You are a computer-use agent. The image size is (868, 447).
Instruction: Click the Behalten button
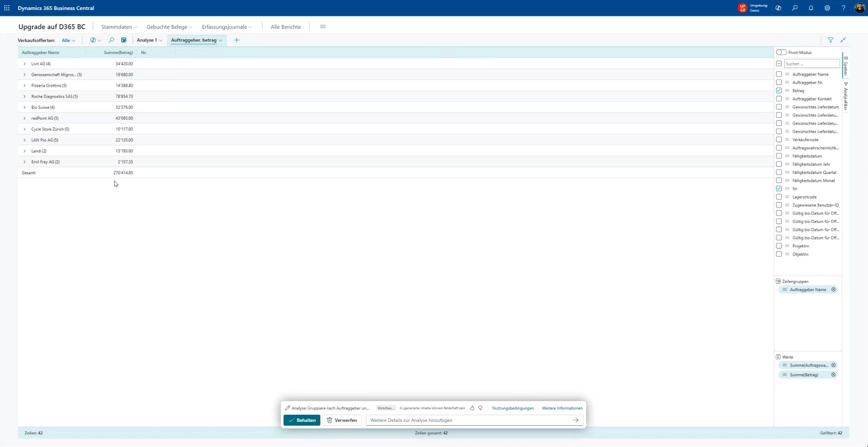302,420
